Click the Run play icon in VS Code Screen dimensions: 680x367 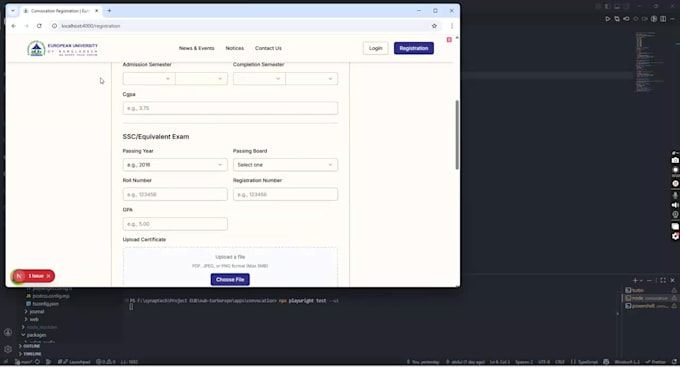(x=608, y=19)
